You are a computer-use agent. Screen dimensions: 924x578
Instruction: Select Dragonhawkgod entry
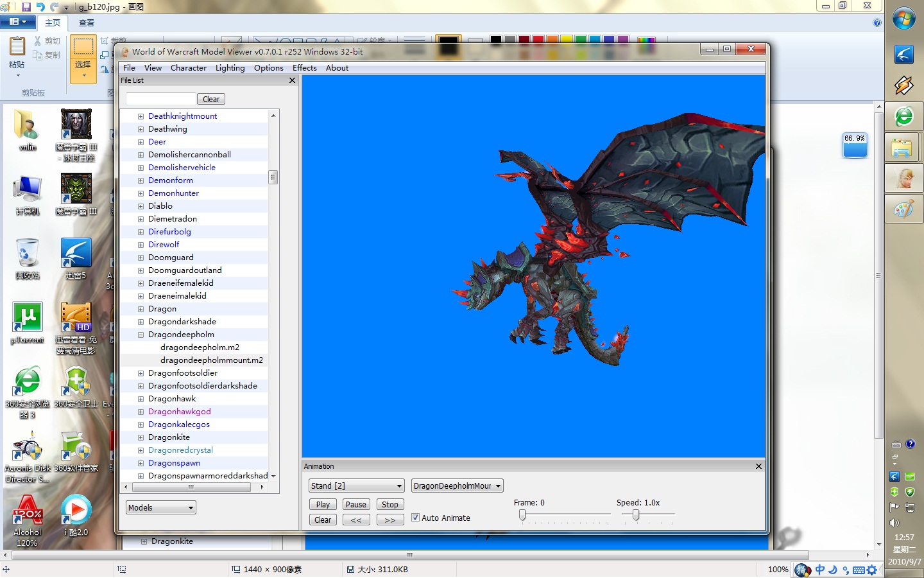pos(180,412)
